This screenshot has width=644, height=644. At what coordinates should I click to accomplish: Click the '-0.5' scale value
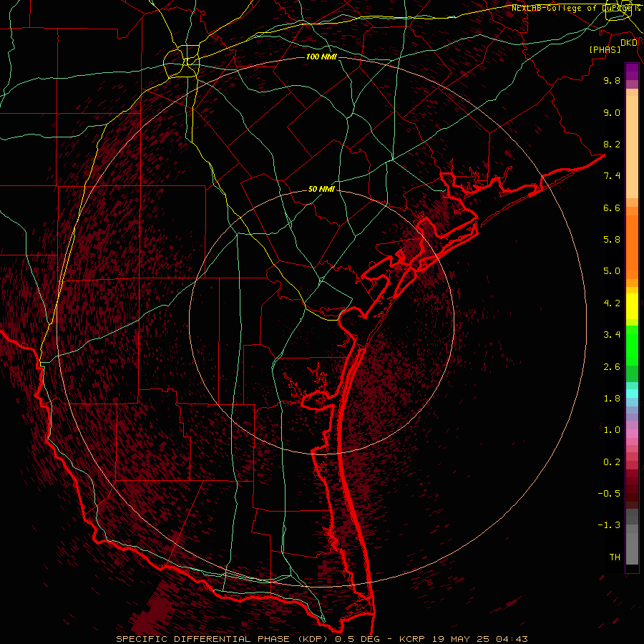point(609,494)
